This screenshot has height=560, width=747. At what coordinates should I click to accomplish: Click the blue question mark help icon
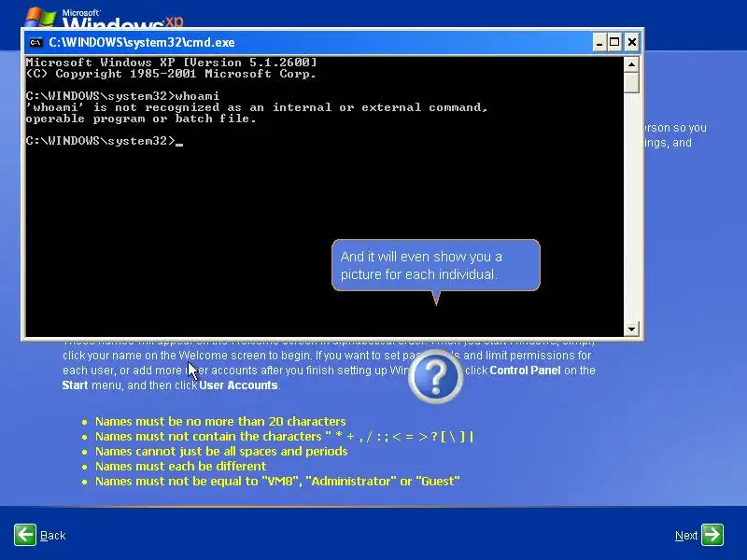click(435, 377)
